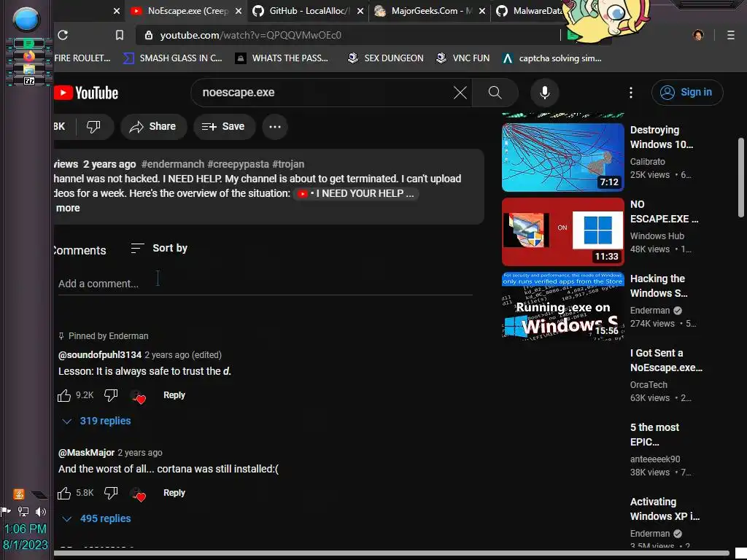Close the GitHub LocalAlloc tab
The image size is (747, 560).
tap(360, 11)
